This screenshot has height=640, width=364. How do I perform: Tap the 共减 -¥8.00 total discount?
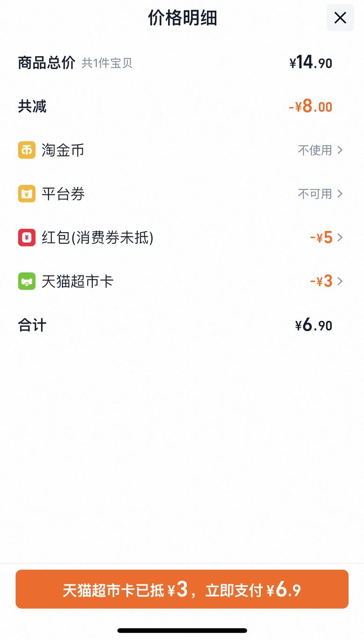pos(310,107)
